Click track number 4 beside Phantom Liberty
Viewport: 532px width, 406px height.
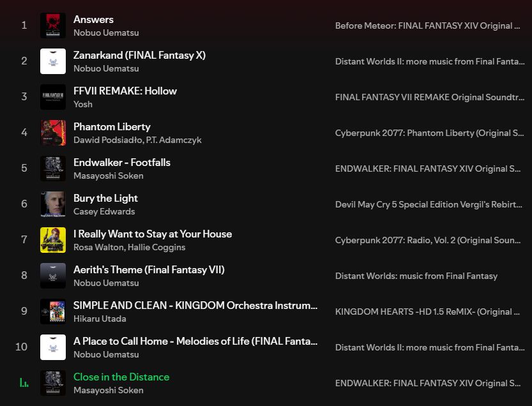click(x=24, y=133)
